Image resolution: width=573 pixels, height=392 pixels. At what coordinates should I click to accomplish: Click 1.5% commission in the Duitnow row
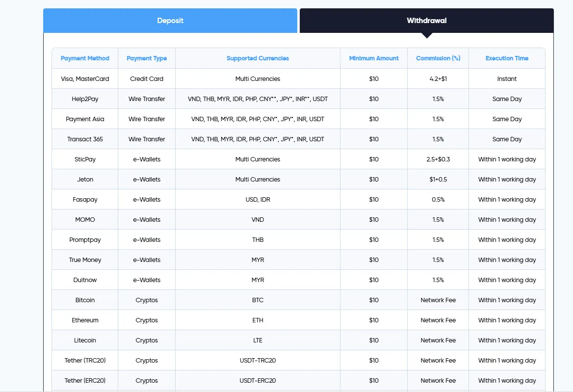point(438,280)
